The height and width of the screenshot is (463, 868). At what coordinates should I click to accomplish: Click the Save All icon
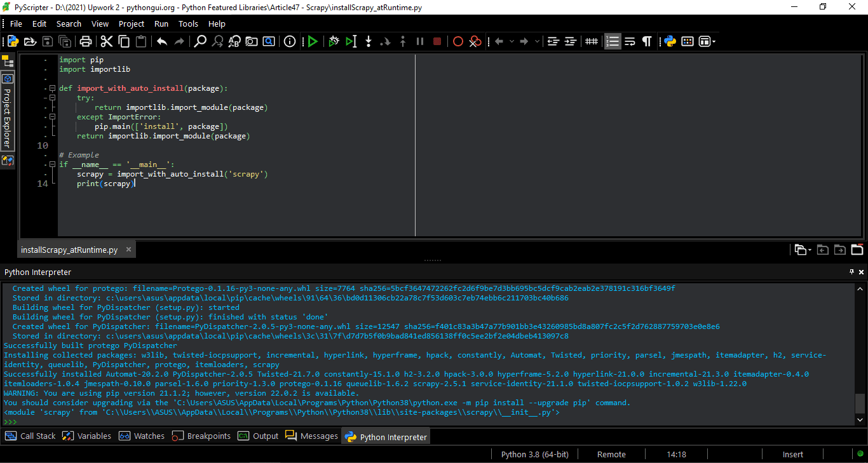pos(65,41)
